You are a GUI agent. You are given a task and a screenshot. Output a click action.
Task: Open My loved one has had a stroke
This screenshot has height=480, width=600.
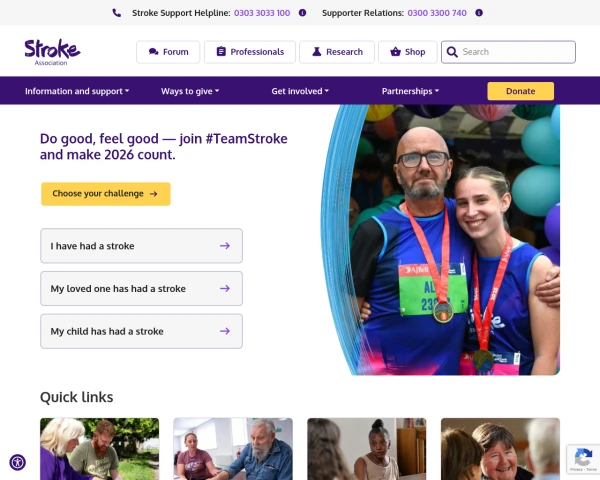[x=142, y=289]
